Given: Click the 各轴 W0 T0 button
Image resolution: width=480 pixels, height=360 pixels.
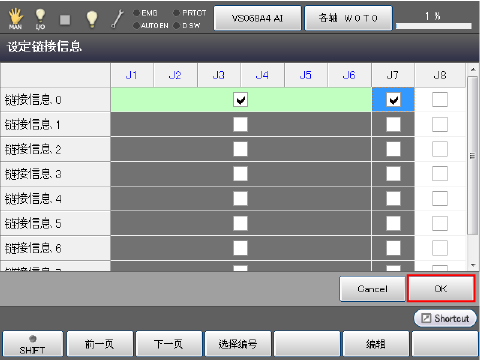Looking at the screenshot, I should point(348,18).
